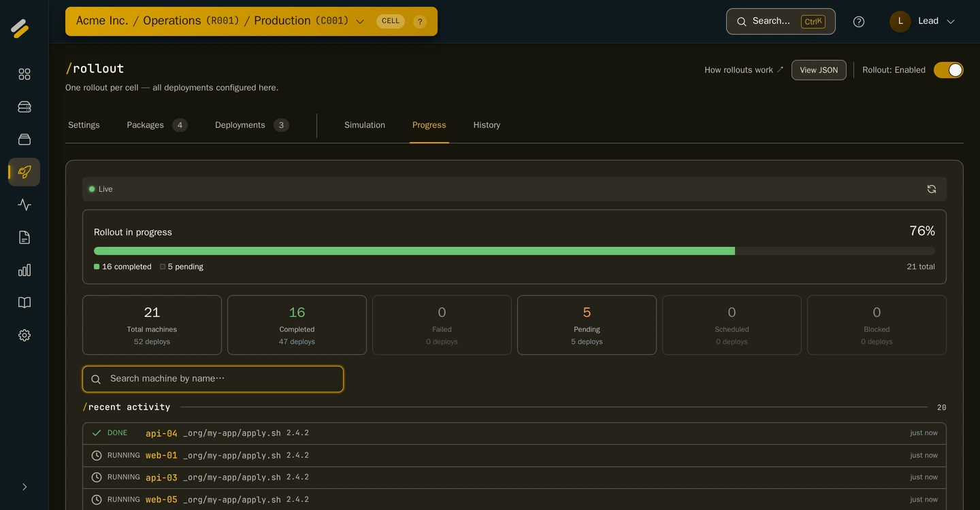Click the clock icon on the api-03 row

97,477
